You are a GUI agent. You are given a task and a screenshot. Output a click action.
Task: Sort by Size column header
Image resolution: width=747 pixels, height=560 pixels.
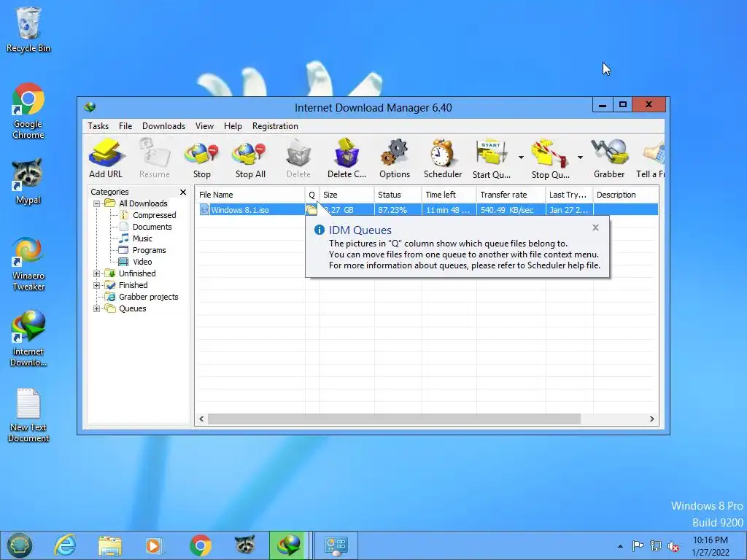pos(347,195)
